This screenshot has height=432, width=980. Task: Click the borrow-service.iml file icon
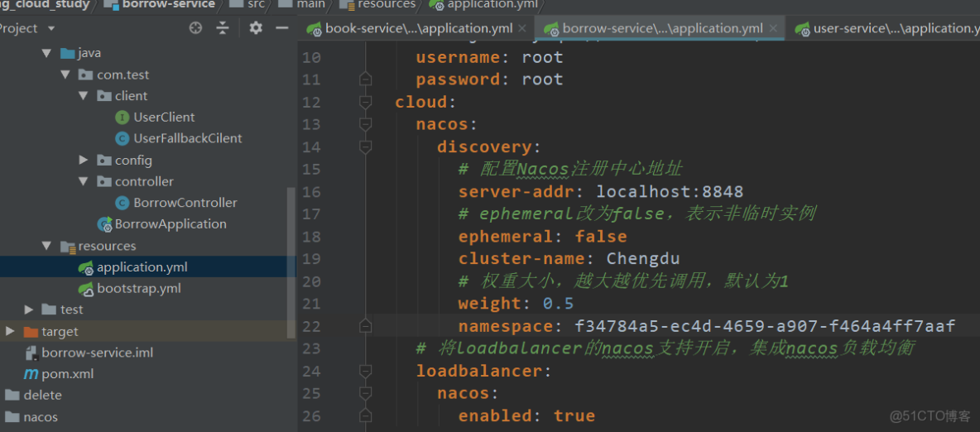[x=31, y=353]
